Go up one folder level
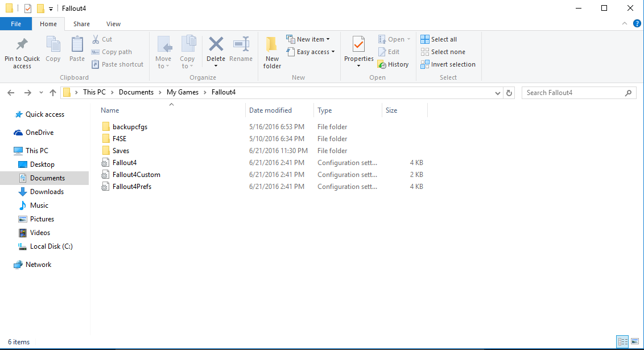644x350 pixels. 52,93
